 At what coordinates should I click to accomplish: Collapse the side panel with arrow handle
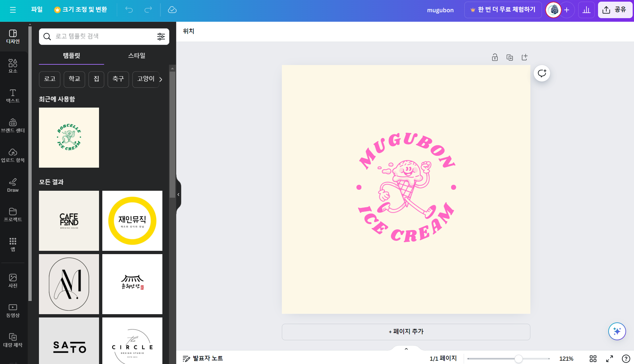pyautogui.click(x=178, y=194)
